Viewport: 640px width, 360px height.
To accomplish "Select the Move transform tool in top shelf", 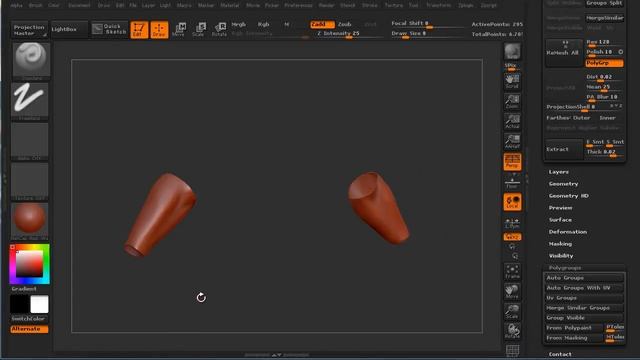I will 179,29.
